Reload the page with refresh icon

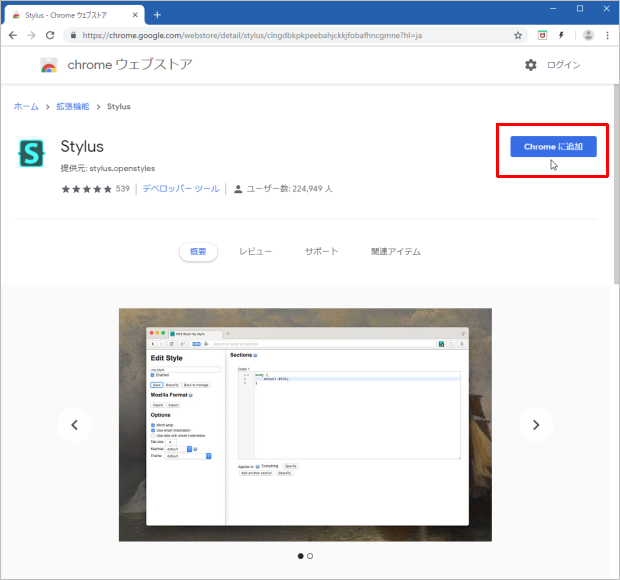pos(50,35)
